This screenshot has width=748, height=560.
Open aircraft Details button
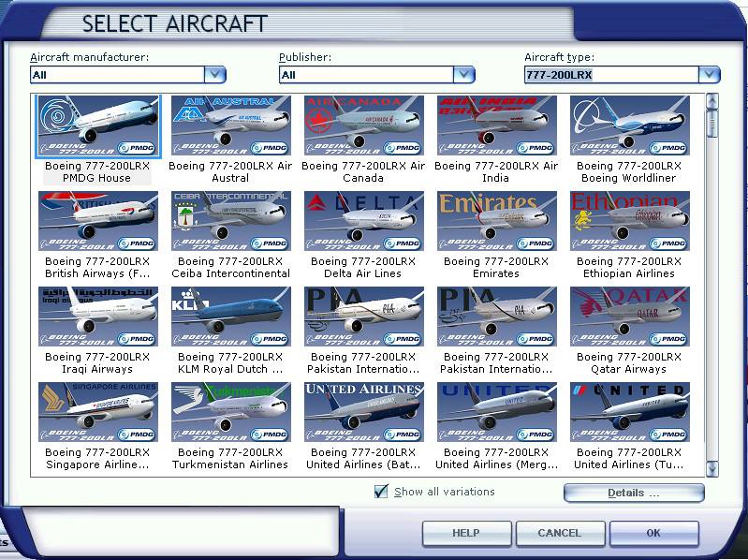[634, 493]
